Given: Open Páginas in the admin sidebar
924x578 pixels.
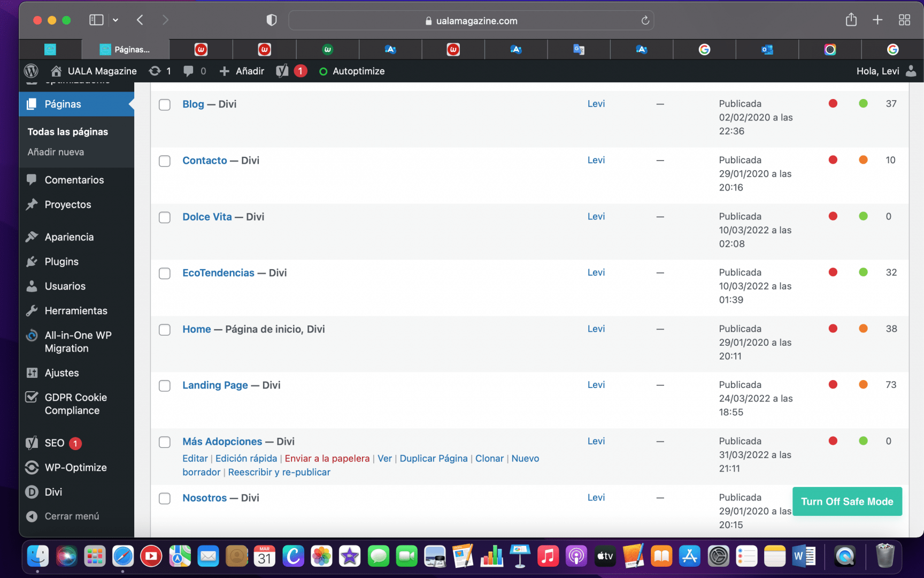Looking at the screenshot, I should coord(76,104).
